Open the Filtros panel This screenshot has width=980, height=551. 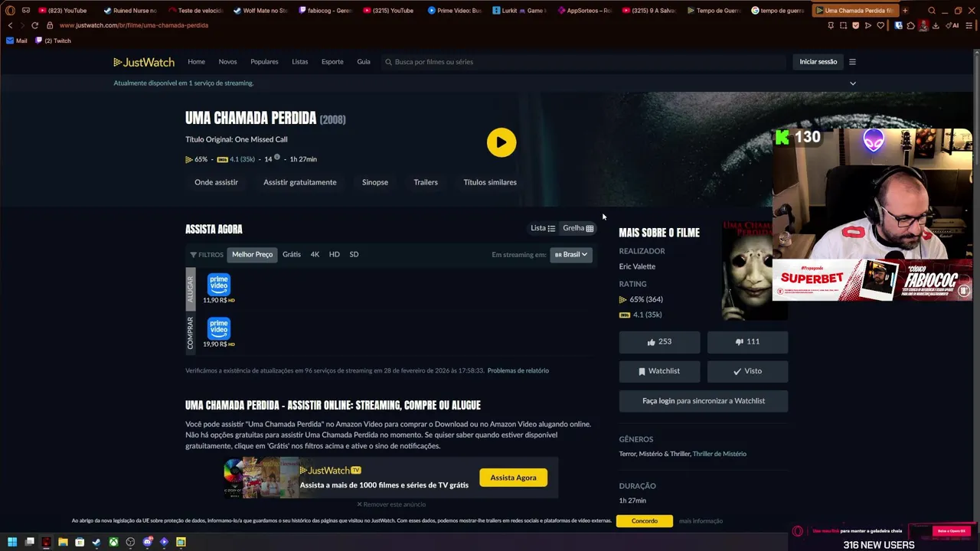207,255
